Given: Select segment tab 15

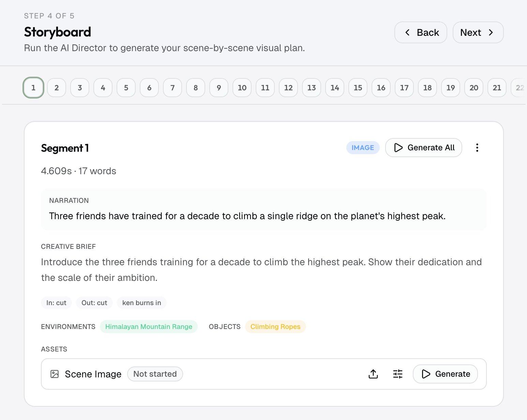Looking at the screenshot, I should [358, 88].
